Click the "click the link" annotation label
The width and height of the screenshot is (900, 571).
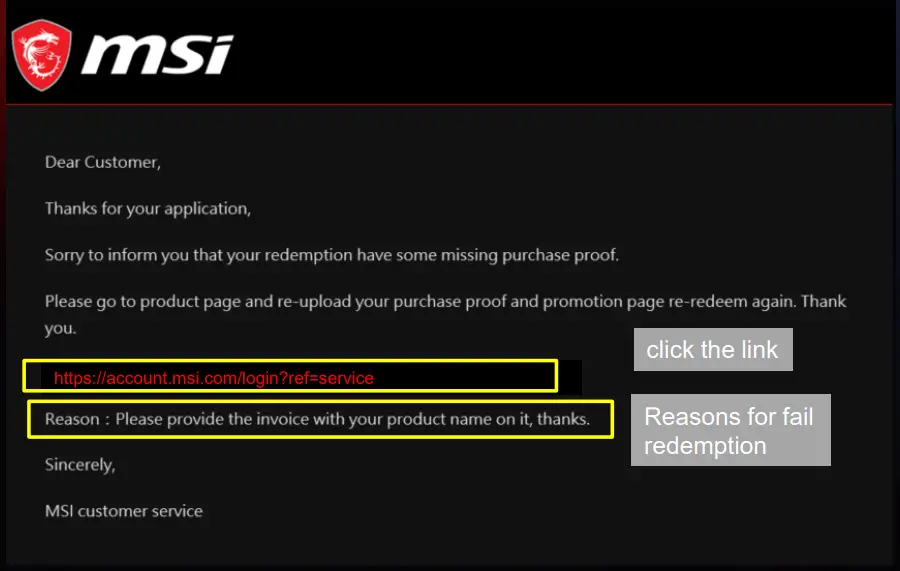pyautogui.click(x=713, y=350)
